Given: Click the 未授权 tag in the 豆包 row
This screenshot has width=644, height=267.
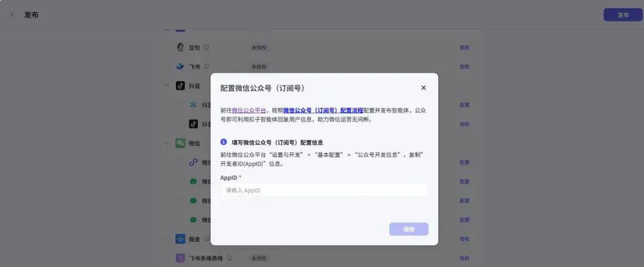Looking at the screenshot, I should pos(259,48).
